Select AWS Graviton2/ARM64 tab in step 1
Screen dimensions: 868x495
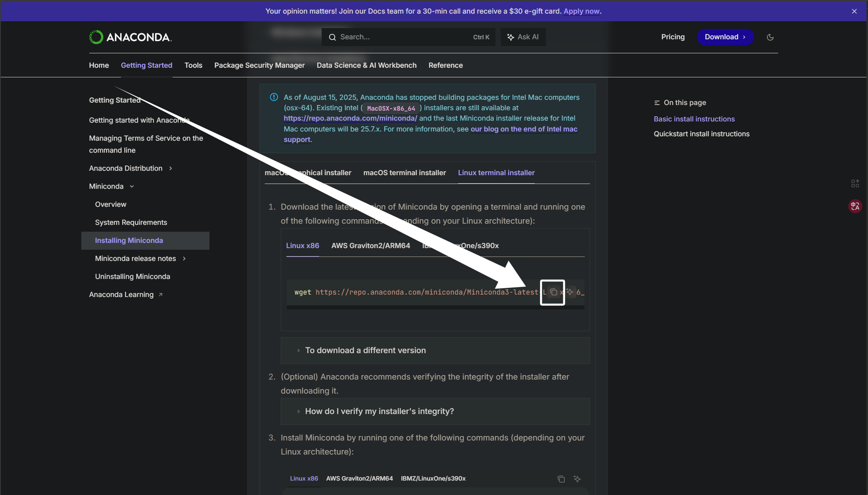tap(371, 246)
